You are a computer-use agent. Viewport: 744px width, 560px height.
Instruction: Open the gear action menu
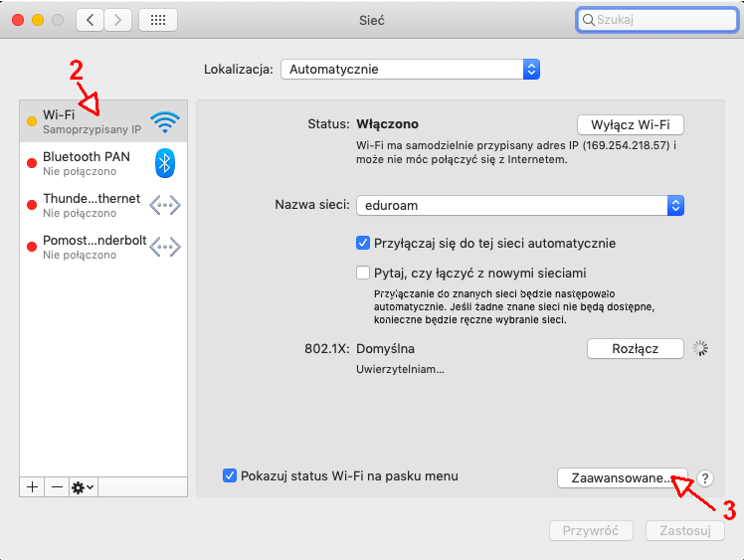point(83,486)
